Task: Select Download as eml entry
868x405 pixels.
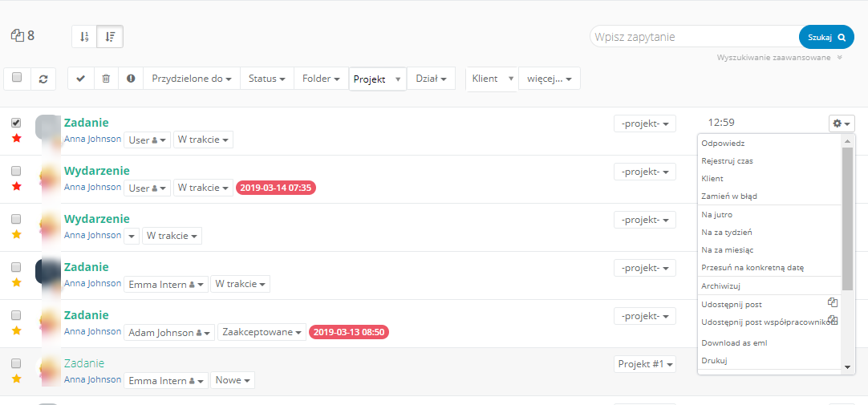Action: pos(769,342)
